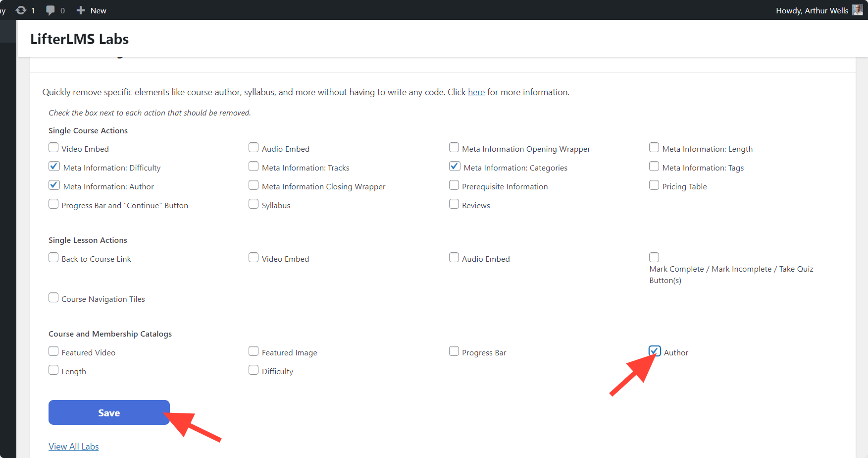This screenshot has width=868, height=458.
Task: Open the comments bubble icon in admin bar
Action: (x=50, y=10)
